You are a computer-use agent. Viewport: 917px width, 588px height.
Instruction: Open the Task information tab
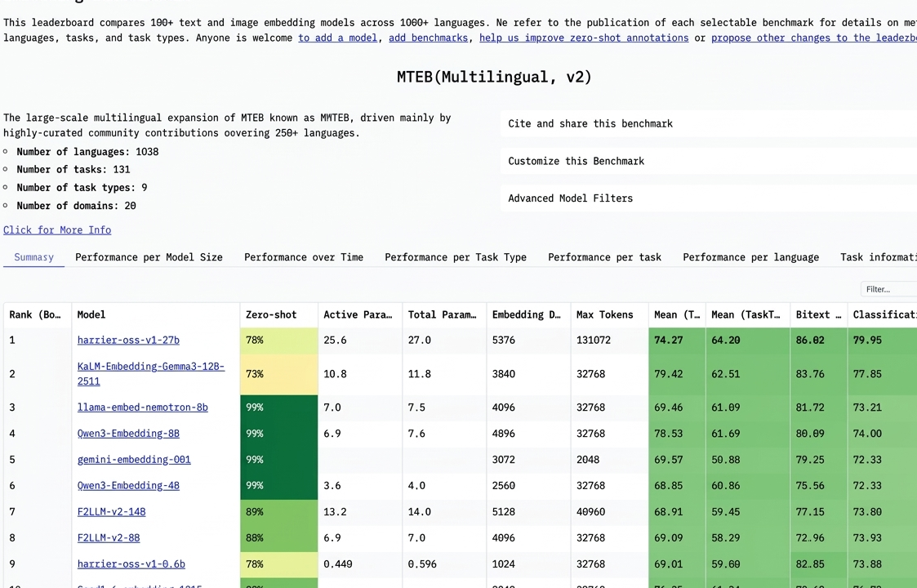click(882, 256)
